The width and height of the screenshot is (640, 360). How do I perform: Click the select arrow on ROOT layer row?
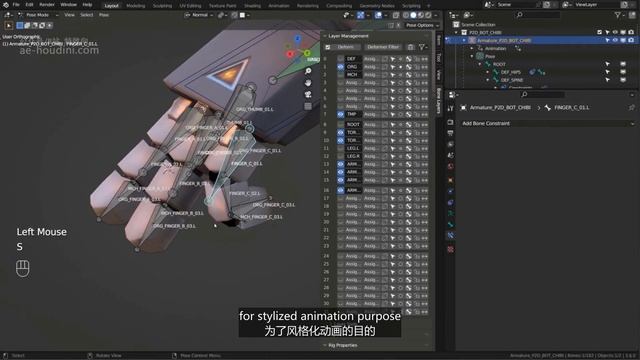click(393, 124)
